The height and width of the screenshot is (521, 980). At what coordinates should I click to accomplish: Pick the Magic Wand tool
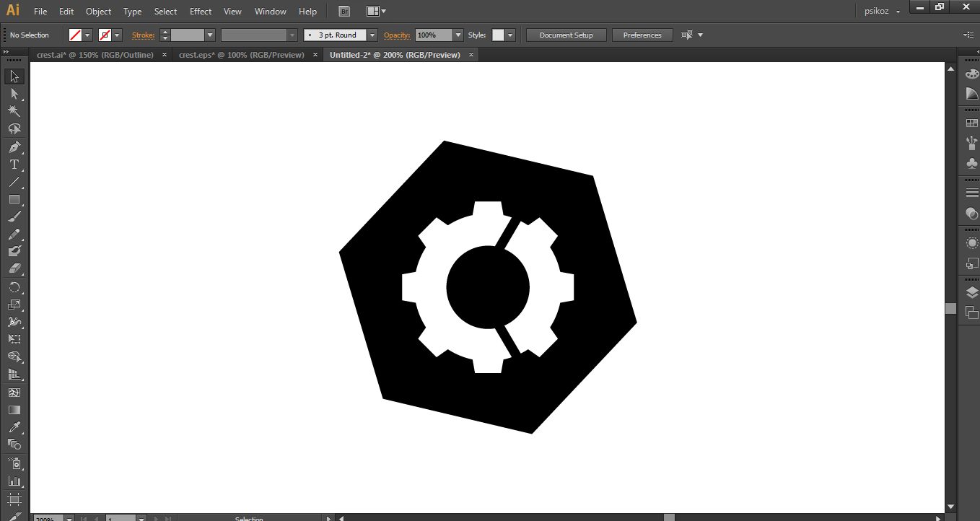pyautogui.click(x=14, y=111)
